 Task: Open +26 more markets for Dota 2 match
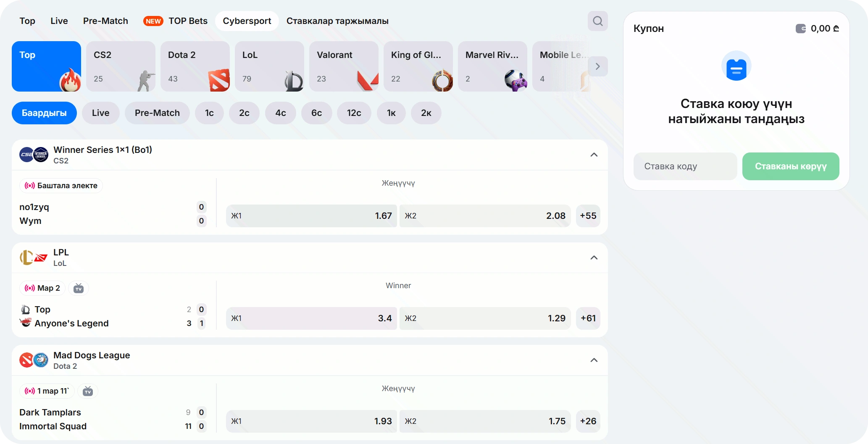point(588,421)
